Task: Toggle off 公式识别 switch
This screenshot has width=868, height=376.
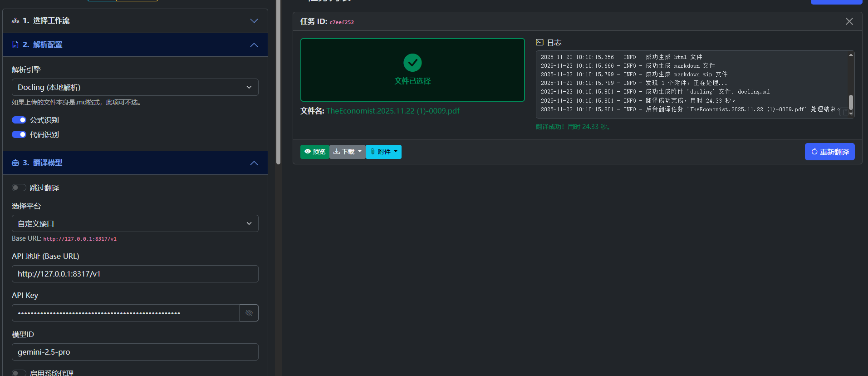Action: pyautogui.click(x=19, y=120)
